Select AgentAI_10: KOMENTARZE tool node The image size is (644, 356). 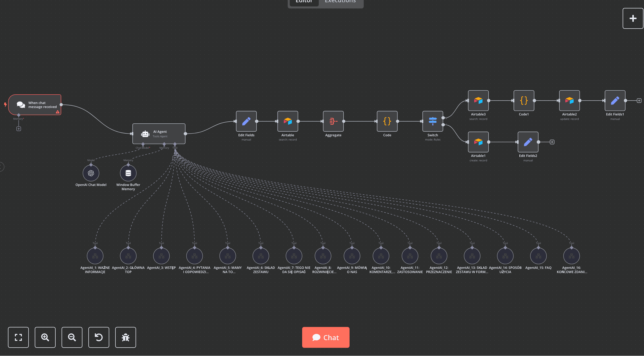(381, 256)
